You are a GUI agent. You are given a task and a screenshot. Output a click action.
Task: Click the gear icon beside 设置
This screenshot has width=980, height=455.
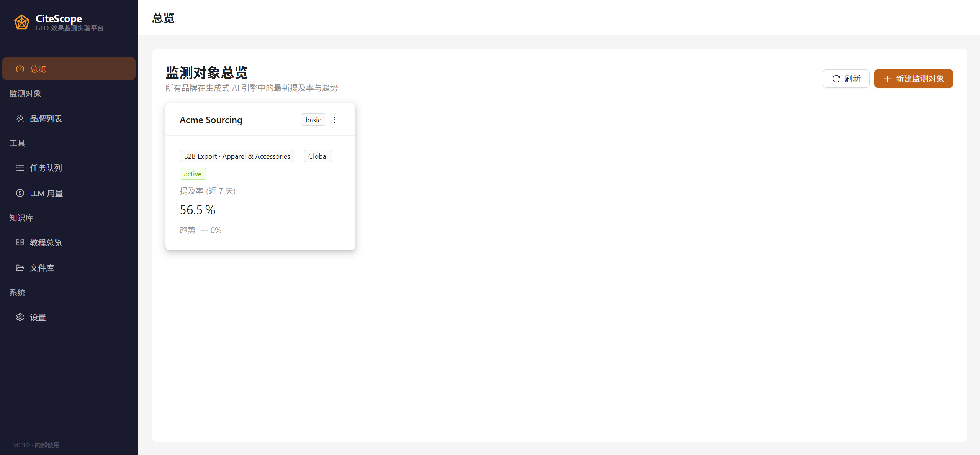[20, 317]
